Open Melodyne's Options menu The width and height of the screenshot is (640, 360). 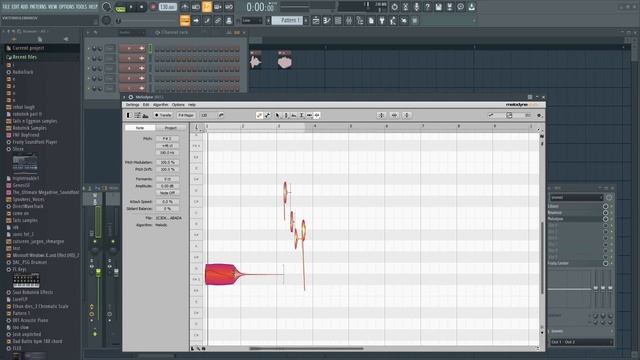point(178,105)
